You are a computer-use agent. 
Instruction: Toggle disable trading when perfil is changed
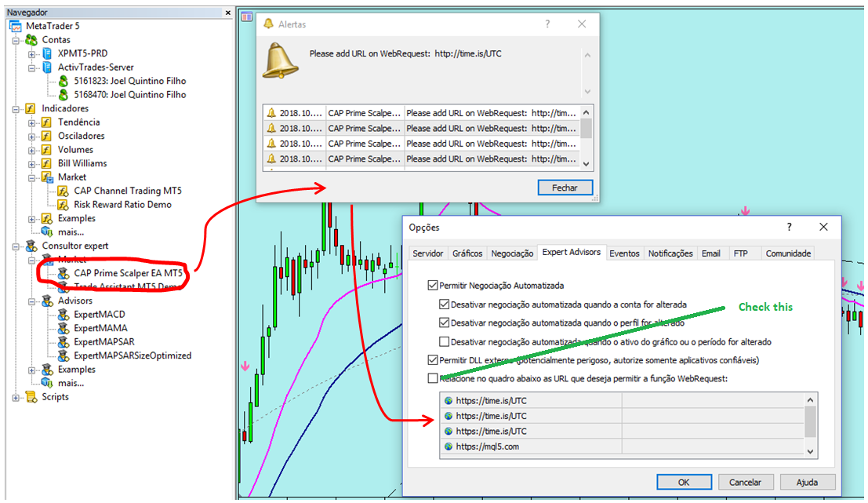pos(444,323)
